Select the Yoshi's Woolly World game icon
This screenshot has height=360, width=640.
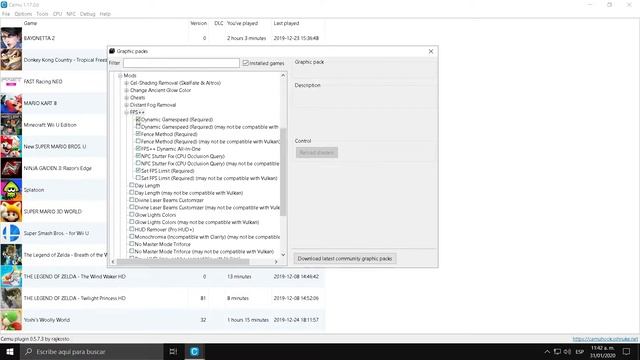(x=11, y=319)
